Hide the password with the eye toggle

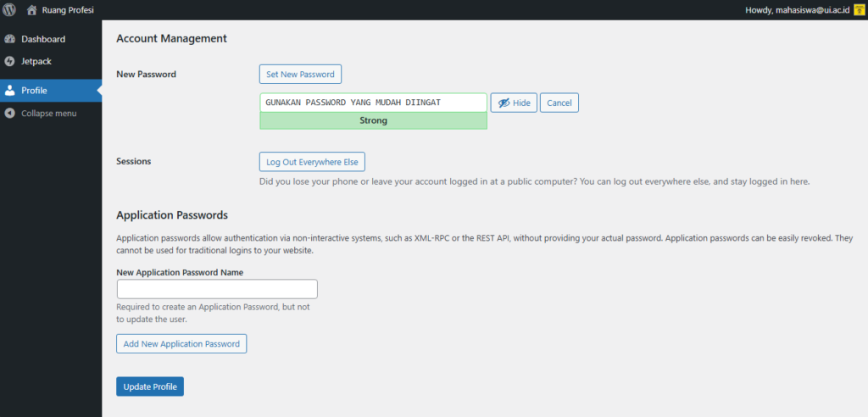[514, 103]
